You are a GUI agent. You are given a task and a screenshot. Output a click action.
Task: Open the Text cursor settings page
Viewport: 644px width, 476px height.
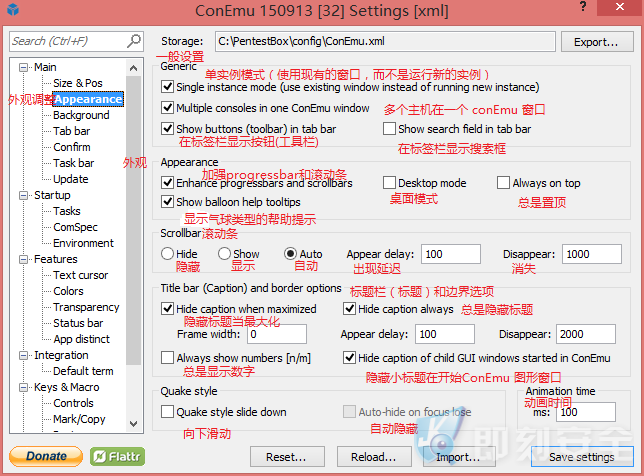80,275
